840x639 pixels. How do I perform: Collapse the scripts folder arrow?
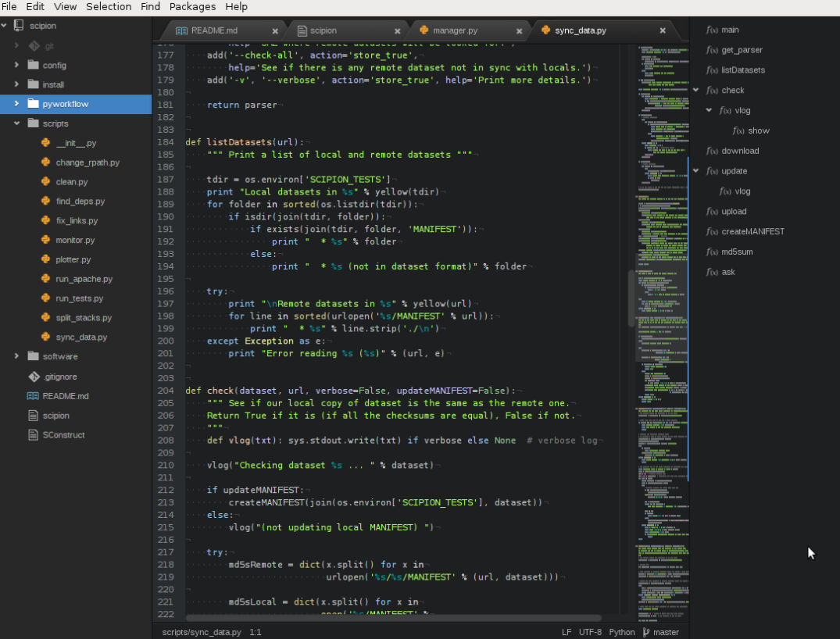[x=16, y=123]
